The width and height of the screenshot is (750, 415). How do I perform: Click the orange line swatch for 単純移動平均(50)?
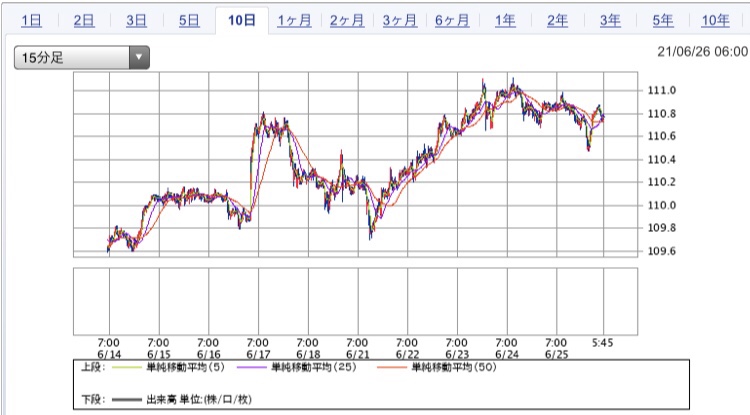click(392, 368)
